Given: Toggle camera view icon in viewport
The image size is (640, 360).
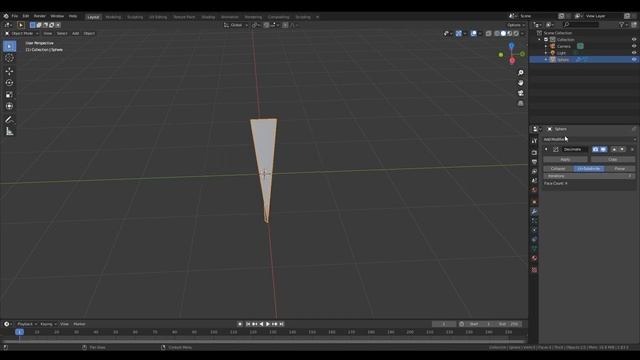Looking at the screenshot, I should coord(520,93).
